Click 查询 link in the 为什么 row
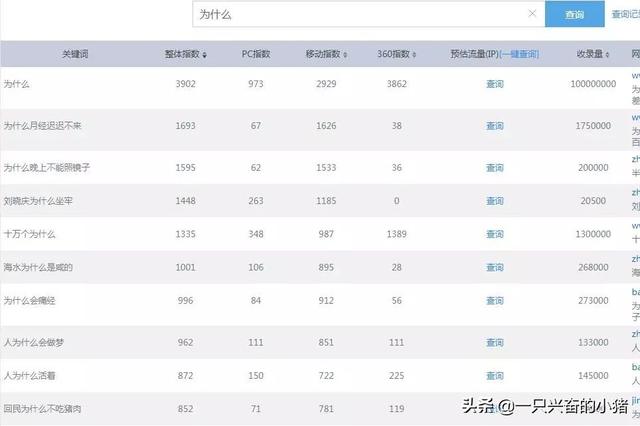 click(x=495, y=84)
